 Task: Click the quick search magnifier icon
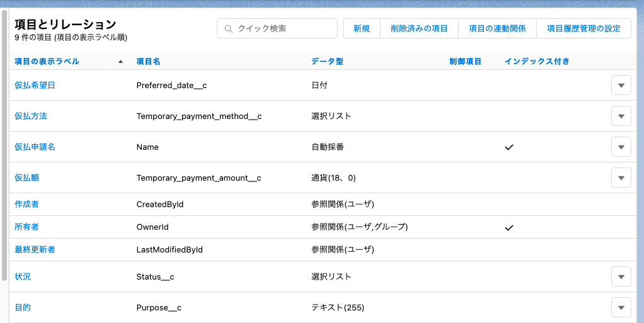pos(228,29)
